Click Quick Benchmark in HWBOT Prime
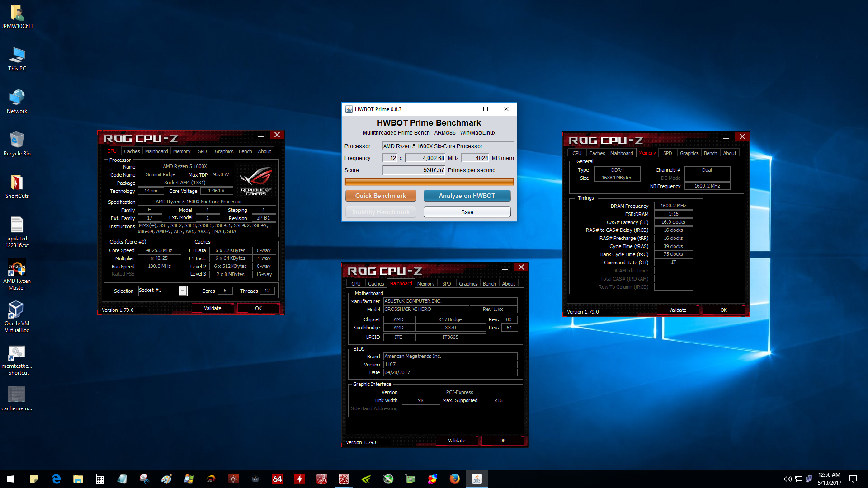This screenshot has width=868, height=488. tap(381, 196)
